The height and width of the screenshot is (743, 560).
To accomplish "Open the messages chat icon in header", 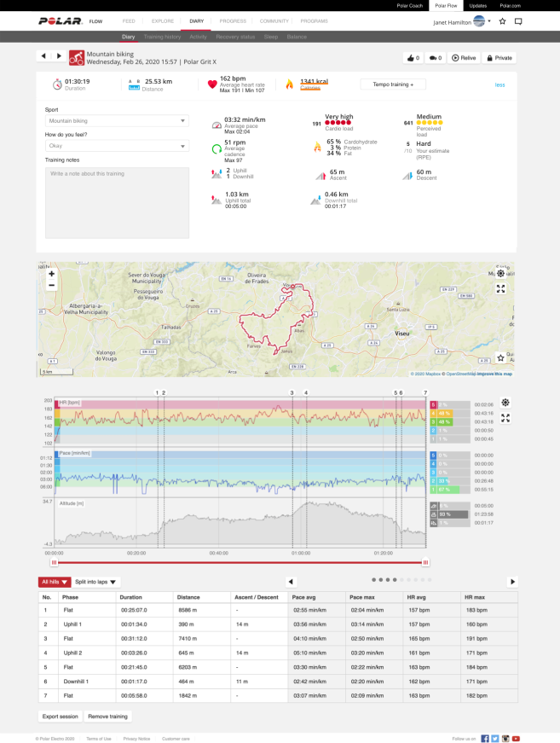I will click(x=518, y=20).
